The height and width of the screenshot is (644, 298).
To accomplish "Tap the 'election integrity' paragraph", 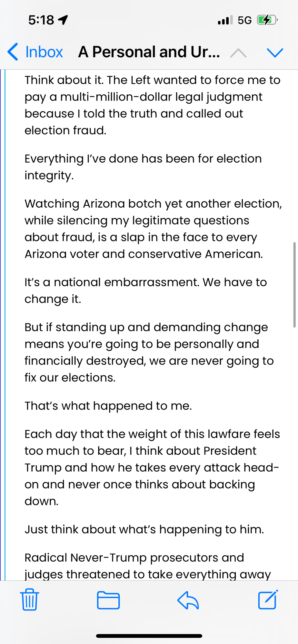I will click(x=143, y=167).
